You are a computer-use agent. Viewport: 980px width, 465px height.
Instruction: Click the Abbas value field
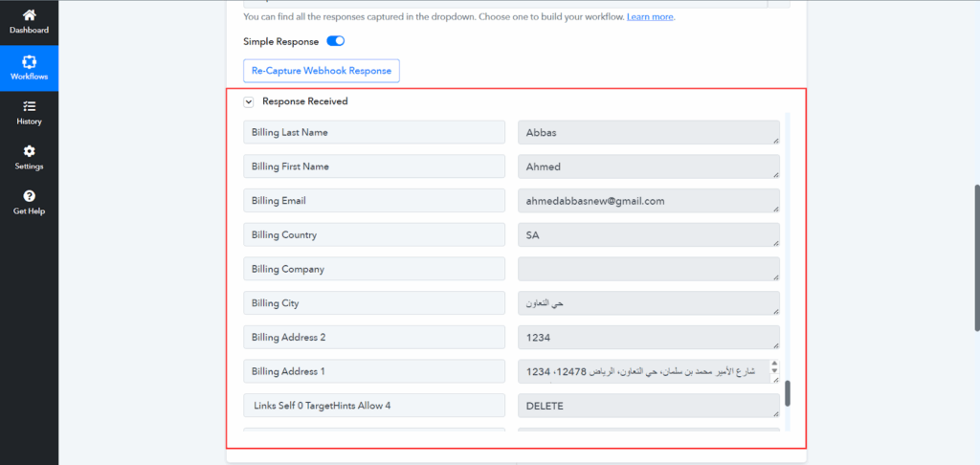tap(649, 132)
